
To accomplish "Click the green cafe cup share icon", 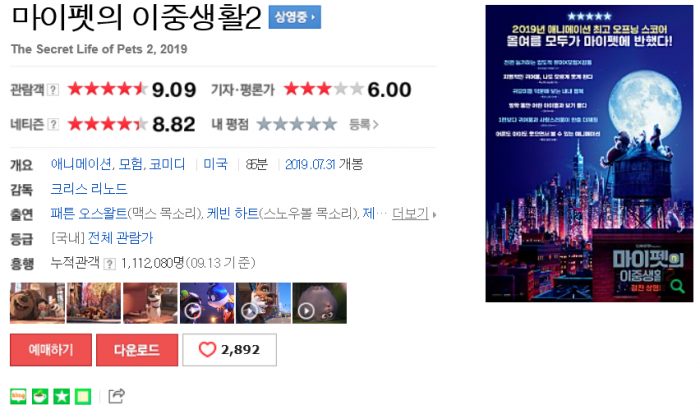I will pos(40,396).
